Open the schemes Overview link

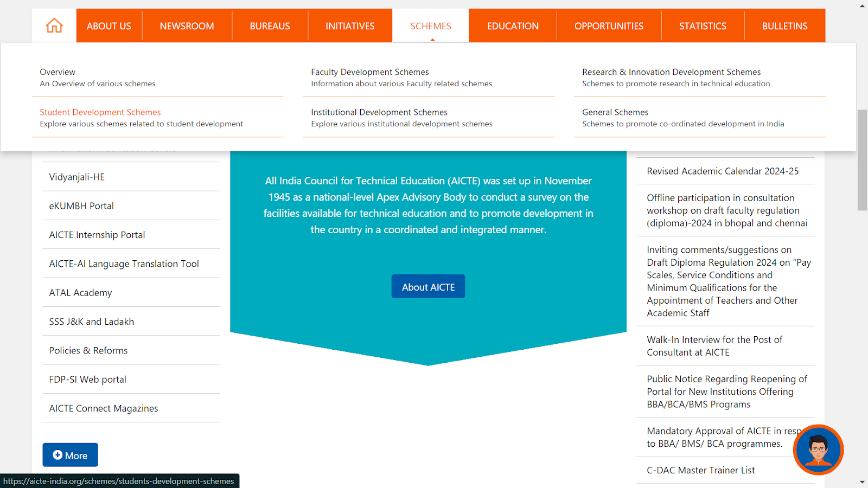(58, 72)
